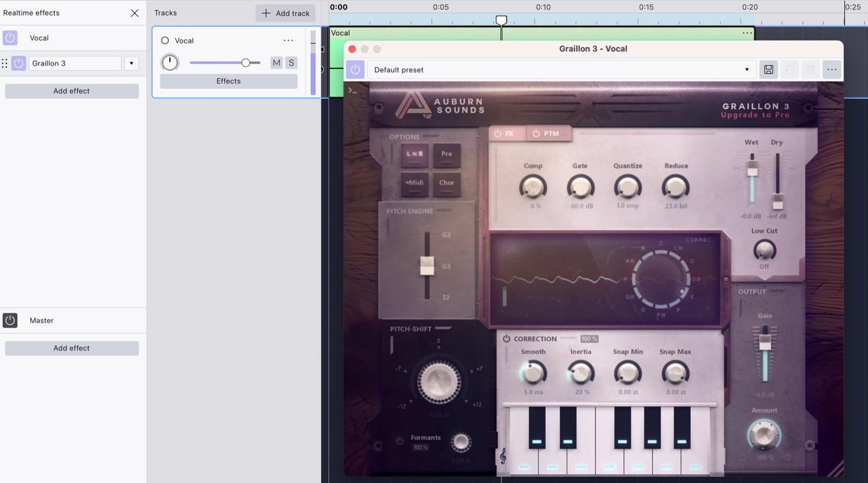Solo the Vocal track with S

coord(291,62)
